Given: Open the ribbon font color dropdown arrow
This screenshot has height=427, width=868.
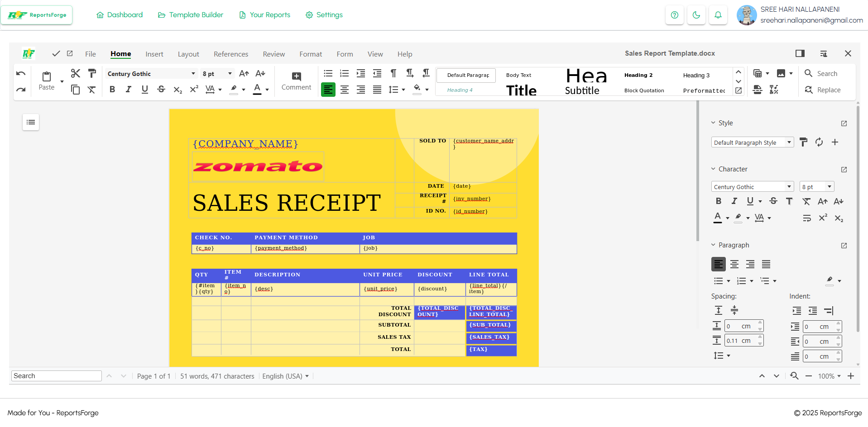Looking at the screenshot, I should coord(267,90).
